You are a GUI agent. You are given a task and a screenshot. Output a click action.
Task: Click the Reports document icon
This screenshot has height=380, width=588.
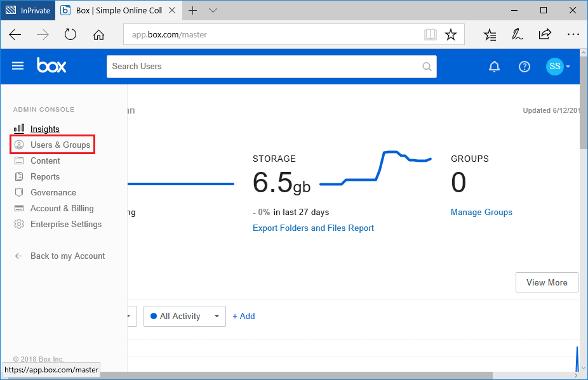coord(19,176)
